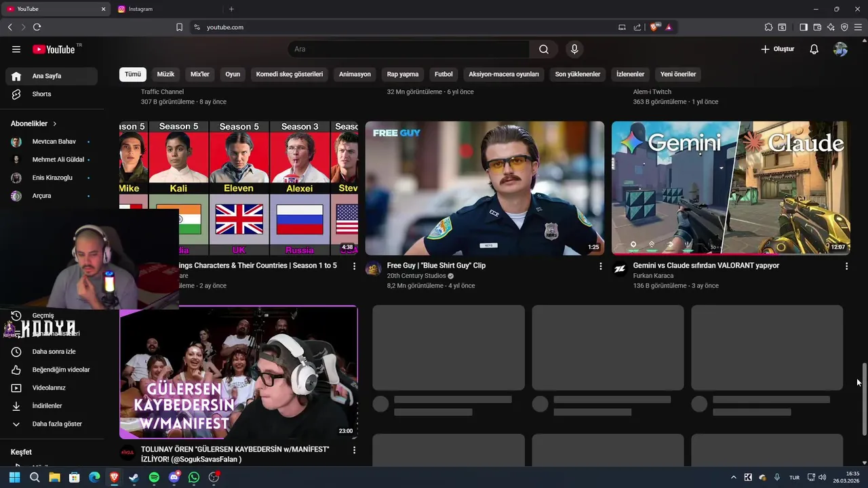The height and width of the screenshot is (488, 868).
Task: Open the notifications bell
Action: (x=814, y=49)
